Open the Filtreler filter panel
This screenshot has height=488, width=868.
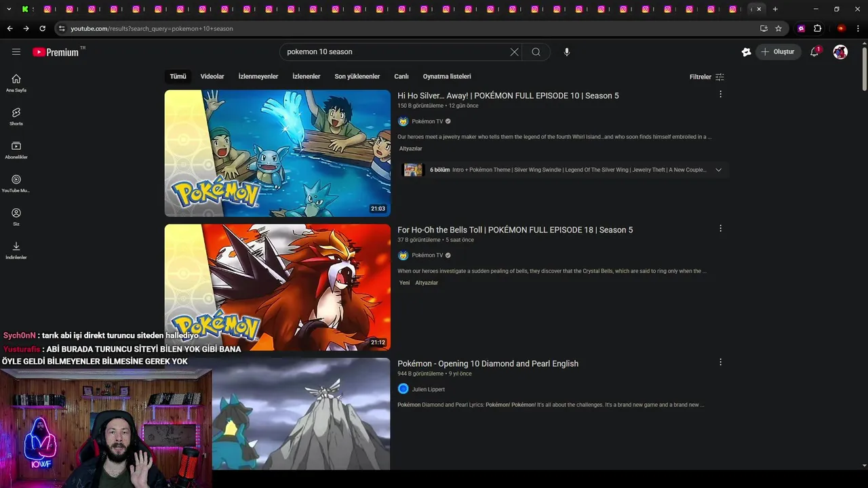(x=707, y=77)
